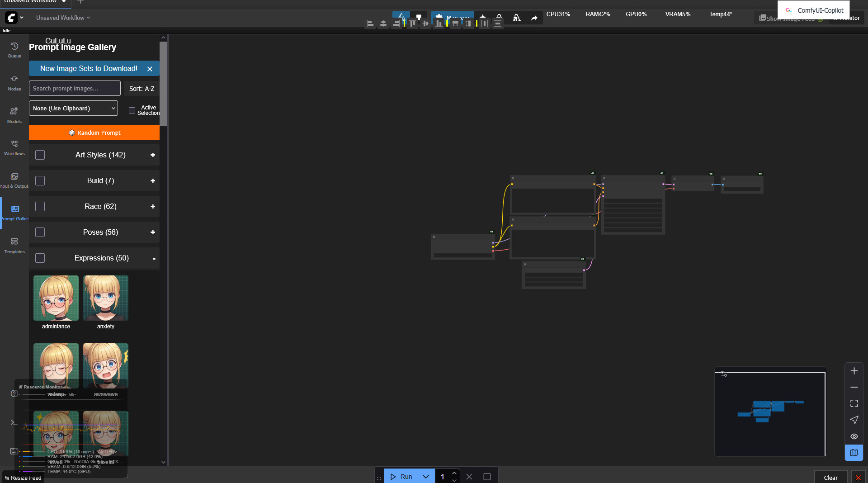Open the None (Use Clipboard) dropdown
Viewport: 868px width, 483px height.
click(x=74, y=109)
